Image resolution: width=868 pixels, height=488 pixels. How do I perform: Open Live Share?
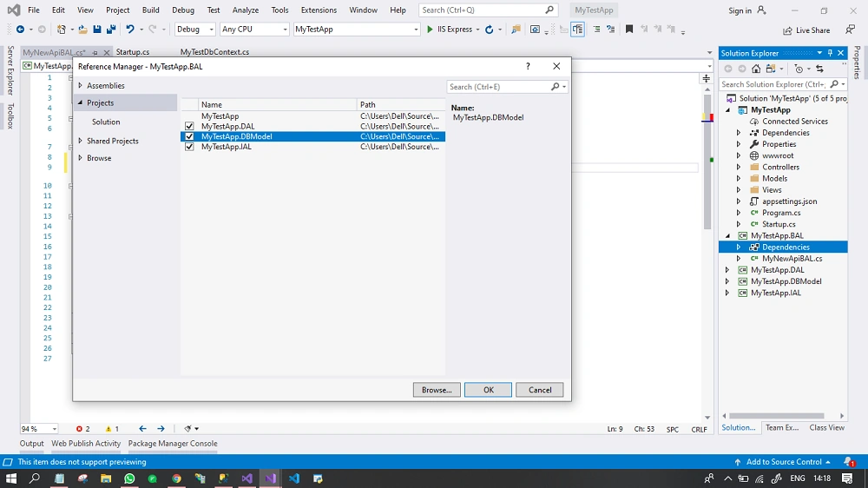coord(806,30)
